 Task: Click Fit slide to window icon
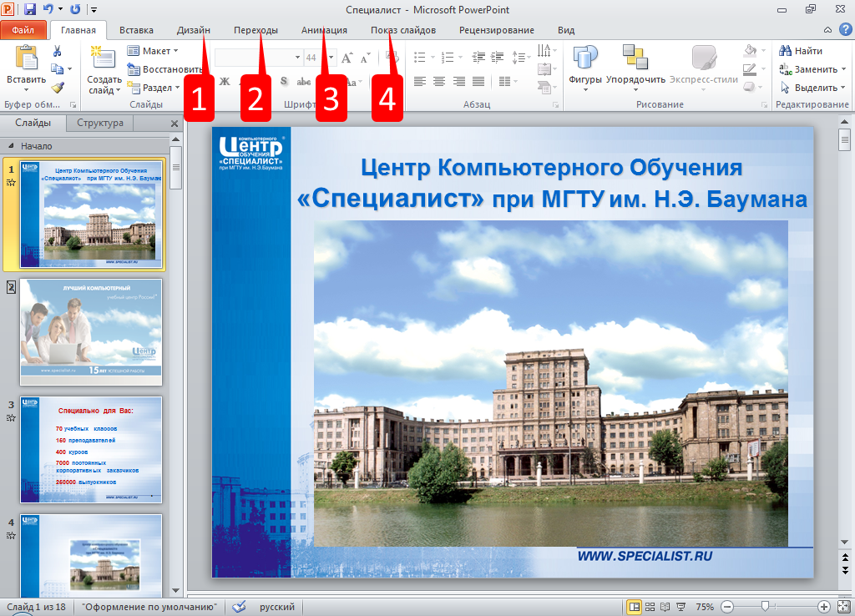pos(843,607)
